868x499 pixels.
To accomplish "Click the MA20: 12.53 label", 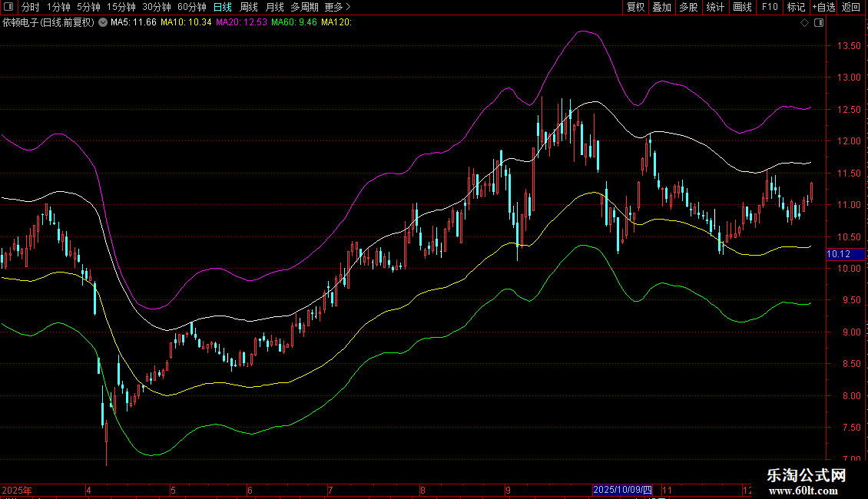I will pos(241,22).
